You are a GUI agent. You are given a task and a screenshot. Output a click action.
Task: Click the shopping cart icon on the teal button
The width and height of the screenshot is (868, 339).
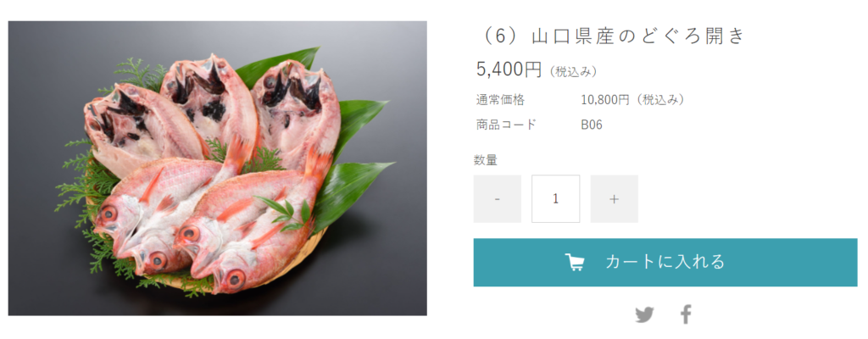click(x=575, y=262)
